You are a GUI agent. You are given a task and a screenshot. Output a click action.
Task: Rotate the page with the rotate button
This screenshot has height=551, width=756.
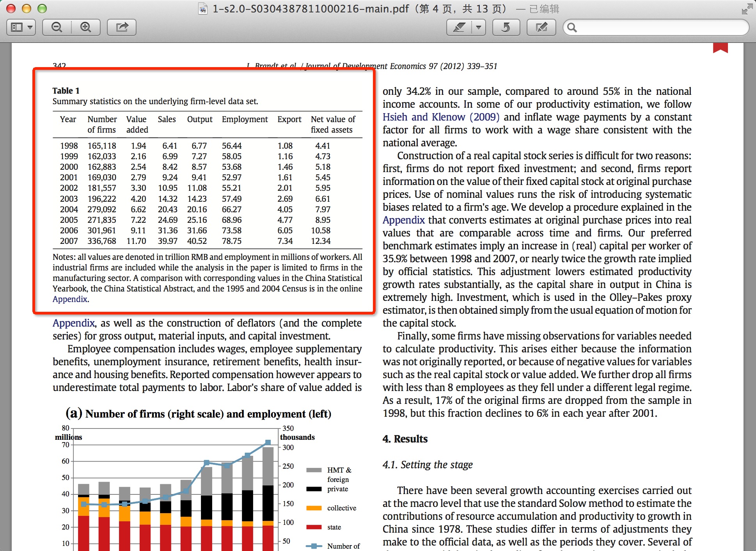tap(506, 27)
